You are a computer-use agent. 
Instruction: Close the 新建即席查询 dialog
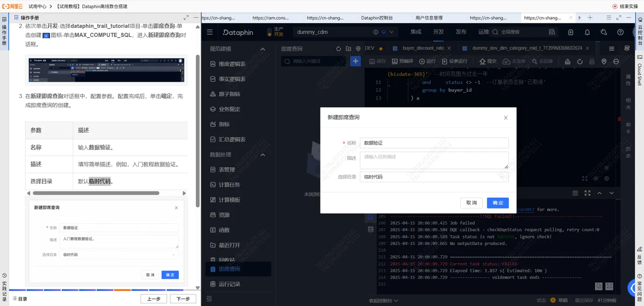pyautogui.click(x=506, y=118)
